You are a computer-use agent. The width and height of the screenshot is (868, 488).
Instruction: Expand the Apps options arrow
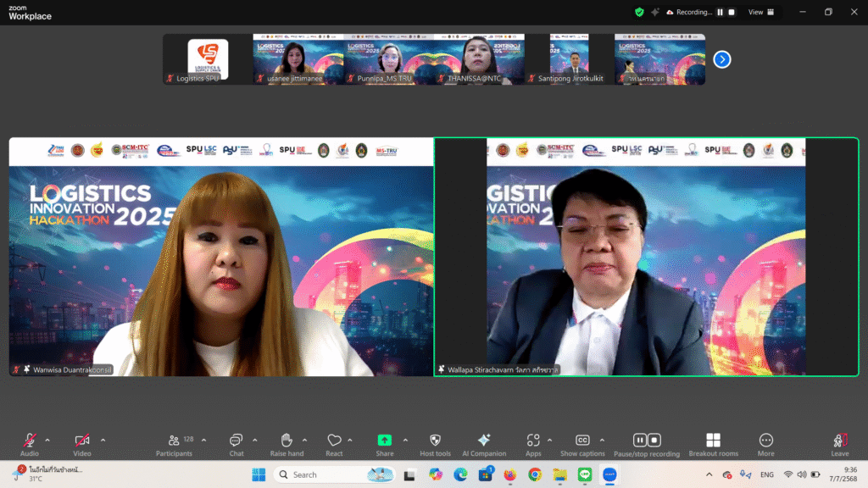[549, 441]
